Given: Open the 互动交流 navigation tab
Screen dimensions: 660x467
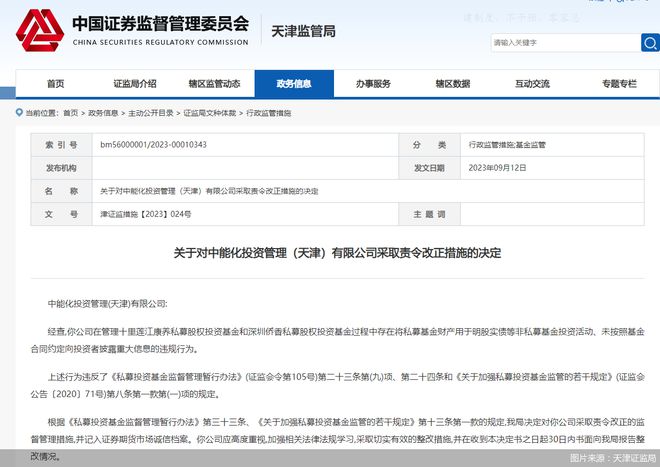Looking at the screenshot, I should 532,84.
